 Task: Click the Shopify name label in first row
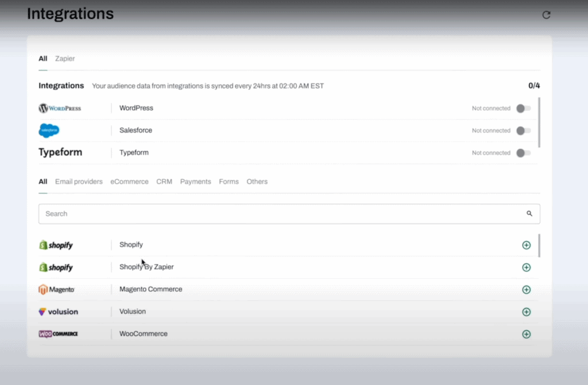[131, 245]
